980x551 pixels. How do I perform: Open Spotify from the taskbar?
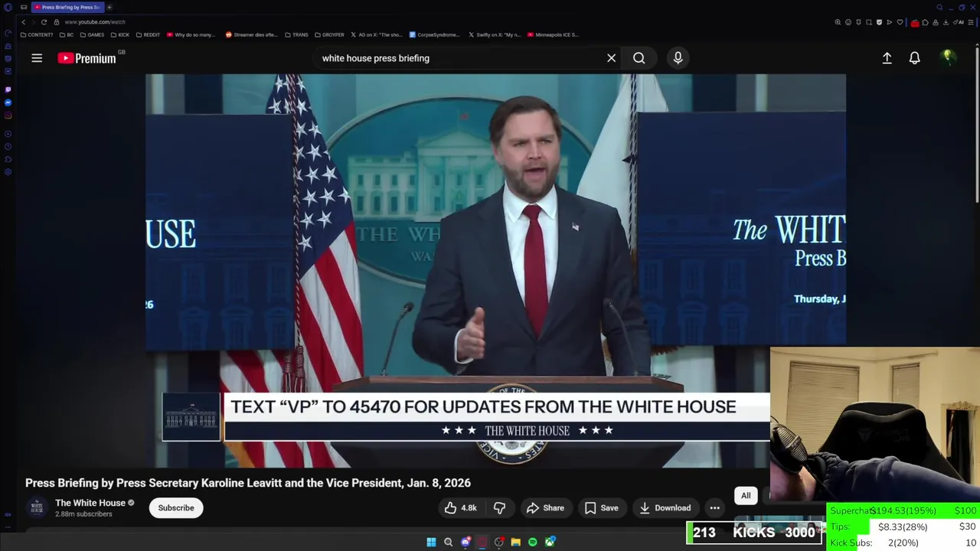(x=533, y=542)
